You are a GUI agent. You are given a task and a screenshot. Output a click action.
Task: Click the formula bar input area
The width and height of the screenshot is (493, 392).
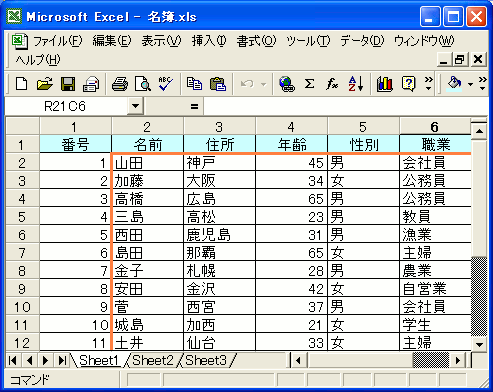345,106
